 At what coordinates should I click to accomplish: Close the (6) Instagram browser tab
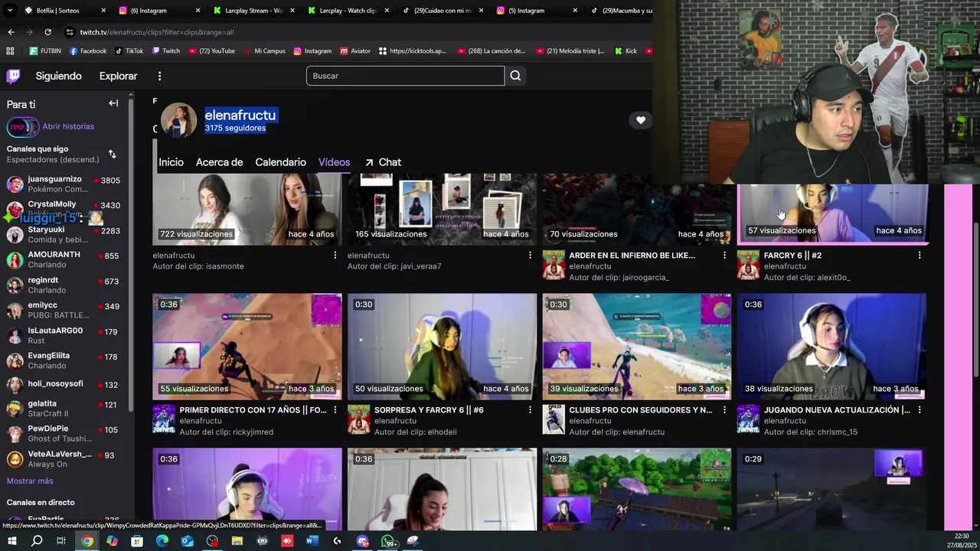pos(198,11)
